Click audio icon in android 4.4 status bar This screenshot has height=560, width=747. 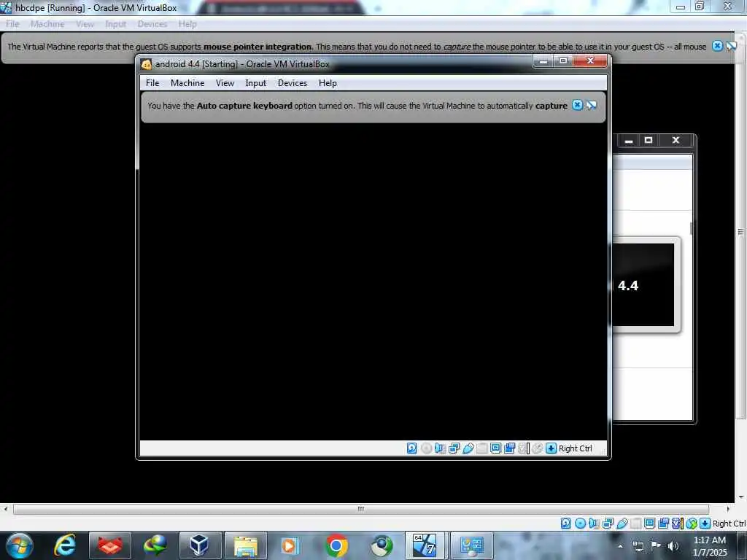440,448
